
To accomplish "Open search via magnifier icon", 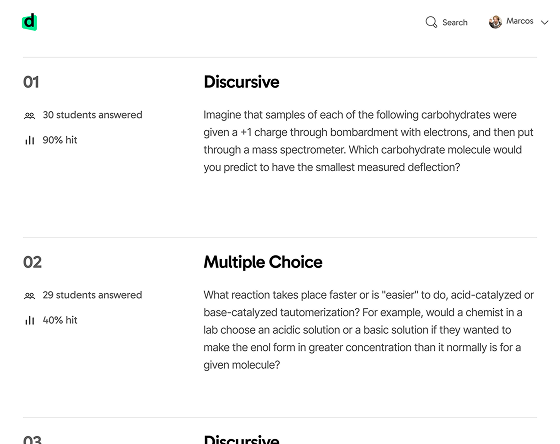I will [431, 22].
